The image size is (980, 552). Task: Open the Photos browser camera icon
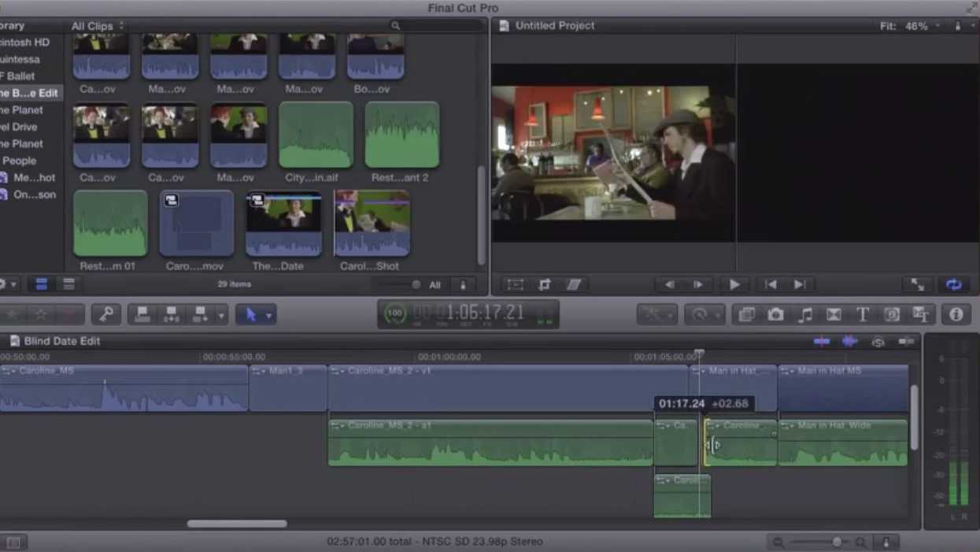tap(775, 315)
